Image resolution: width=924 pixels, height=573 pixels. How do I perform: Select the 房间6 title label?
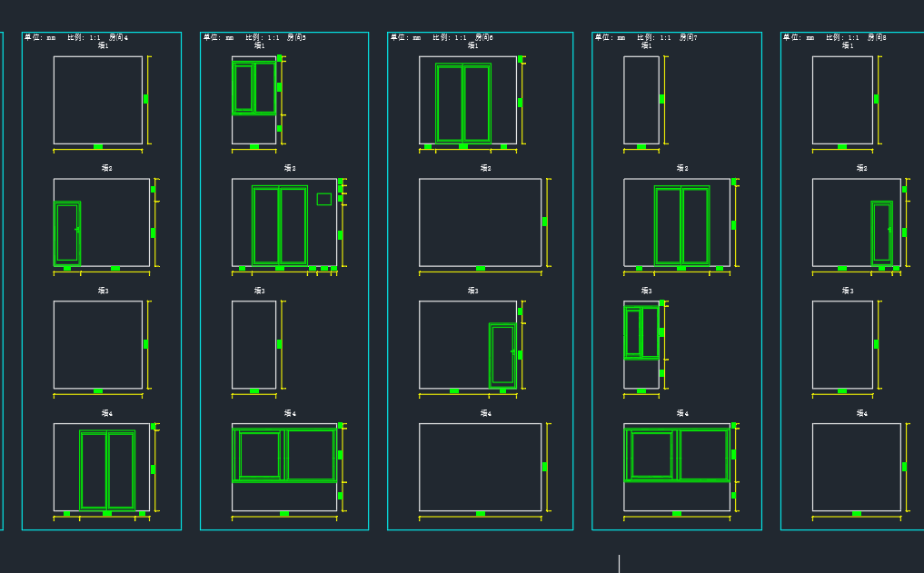tap(484, 38)
